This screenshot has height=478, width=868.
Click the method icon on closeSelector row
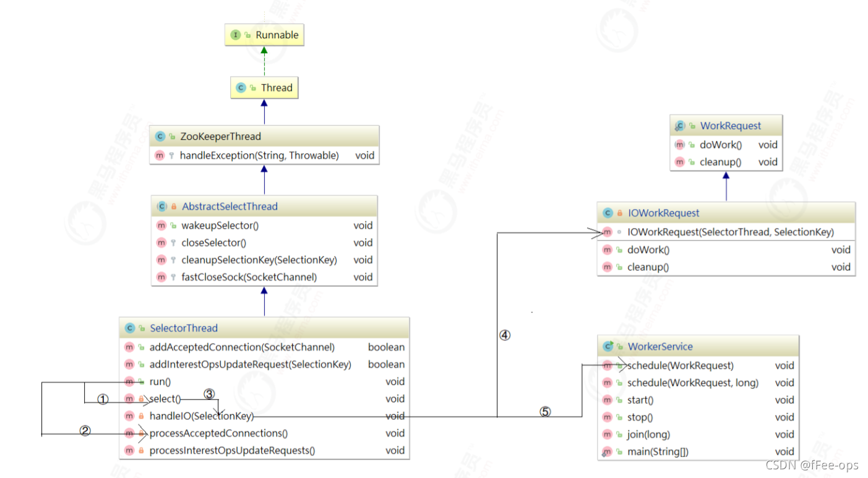click(x=161, y=243)
